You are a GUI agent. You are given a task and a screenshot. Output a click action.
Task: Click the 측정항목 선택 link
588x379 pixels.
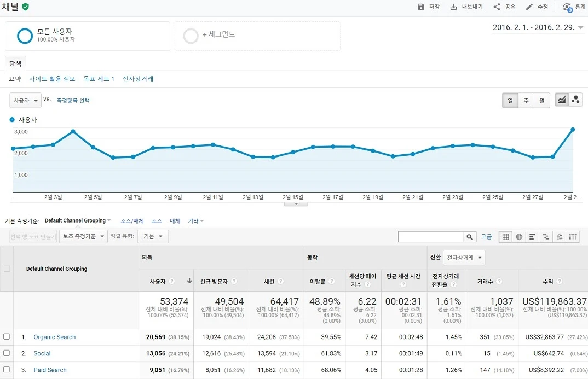(73, 101)
